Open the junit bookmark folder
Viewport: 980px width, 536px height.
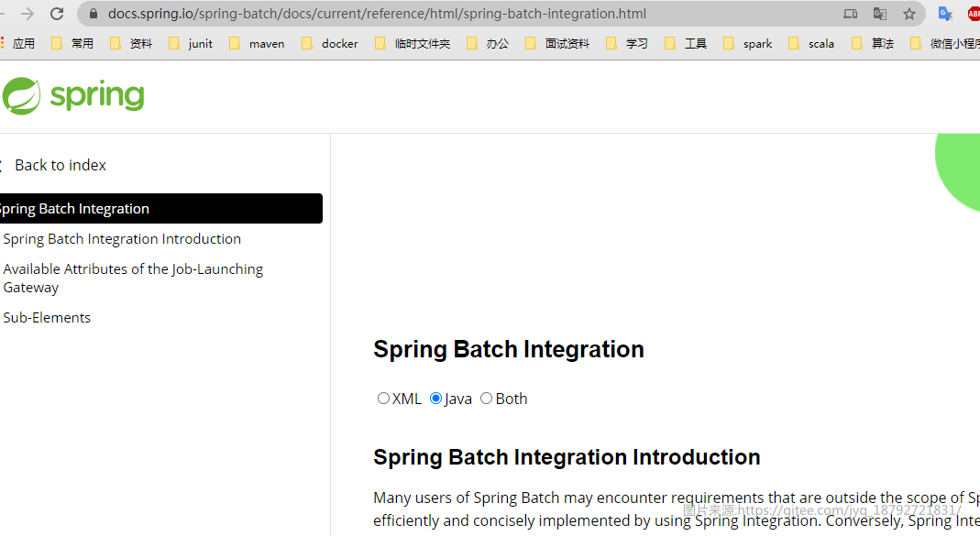(x=191, y=43)
